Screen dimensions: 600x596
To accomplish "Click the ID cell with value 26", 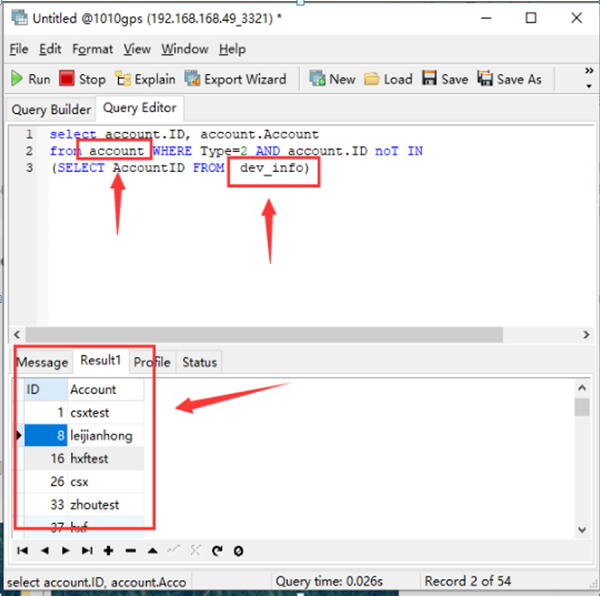I will coord(46,481).
